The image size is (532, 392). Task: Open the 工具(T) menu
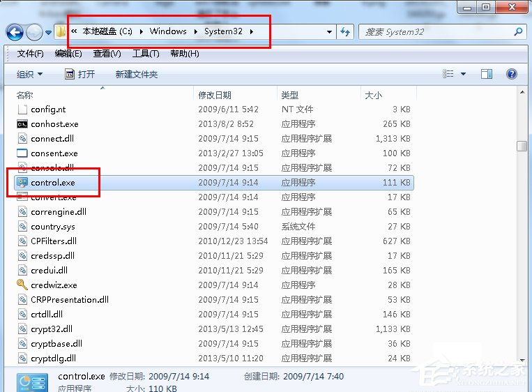(145, 54)
